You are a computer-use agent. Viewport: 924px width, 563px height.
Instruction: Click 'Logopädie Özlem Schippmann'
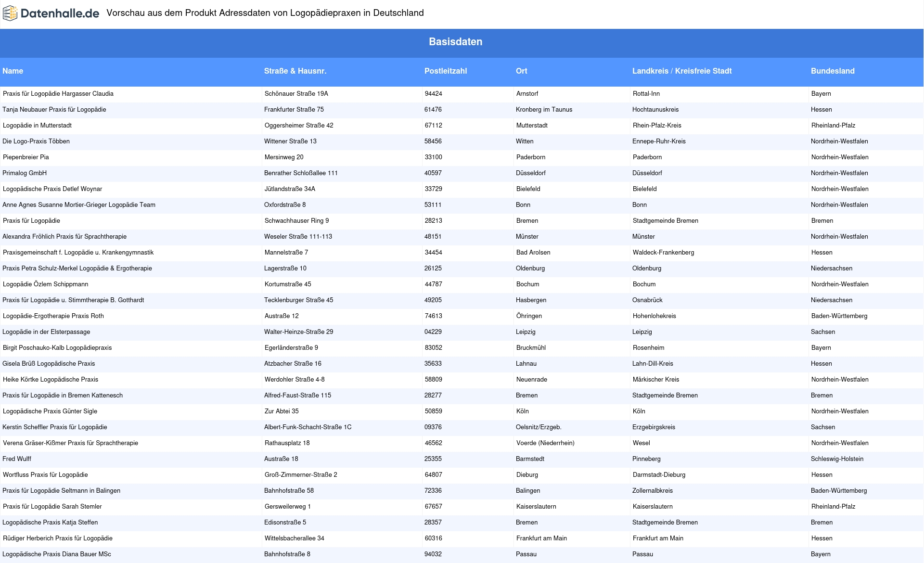[46, 284]
